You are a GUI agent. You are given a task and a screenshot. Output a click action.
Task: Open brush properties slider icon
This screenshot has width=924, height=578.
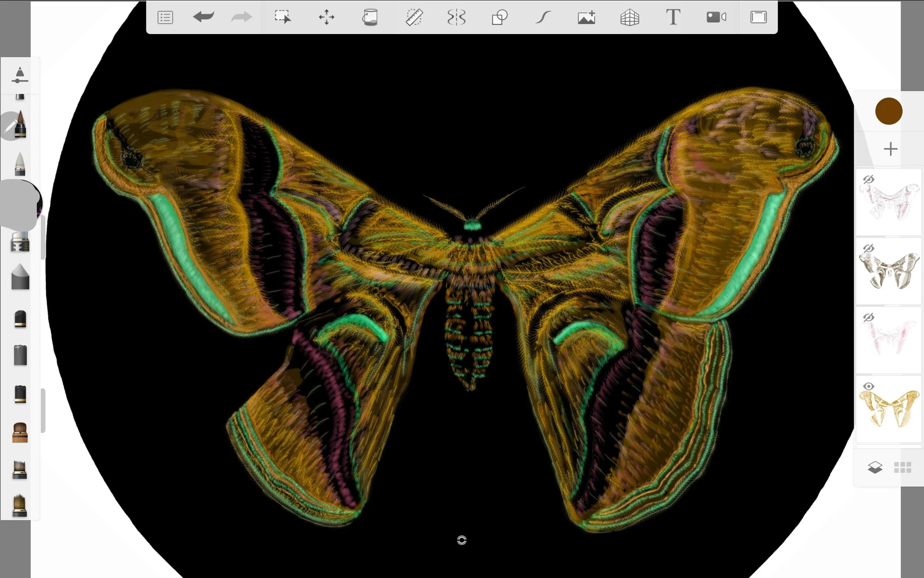point(20,75)
